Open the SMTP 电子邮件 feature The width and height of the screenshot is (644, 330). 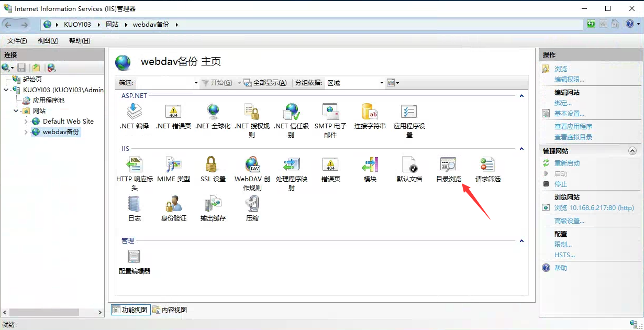point(330,120)
